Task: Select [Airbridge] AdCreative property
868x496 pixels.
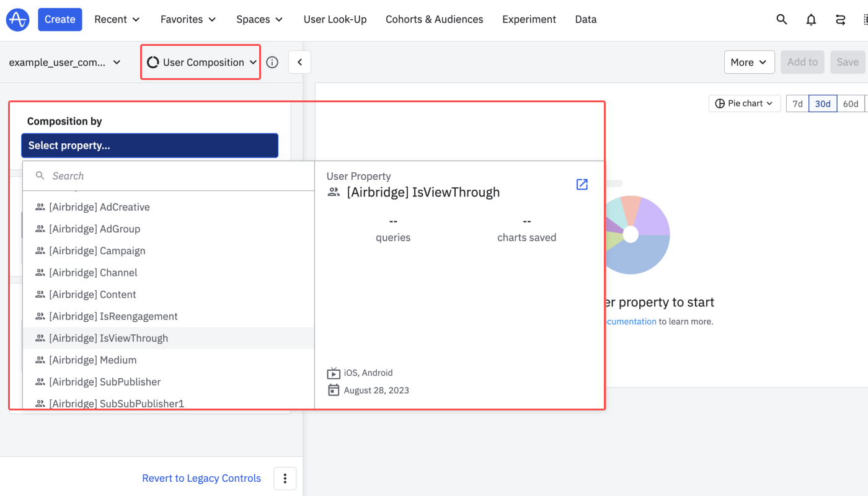Action: (x=169, y=207)
